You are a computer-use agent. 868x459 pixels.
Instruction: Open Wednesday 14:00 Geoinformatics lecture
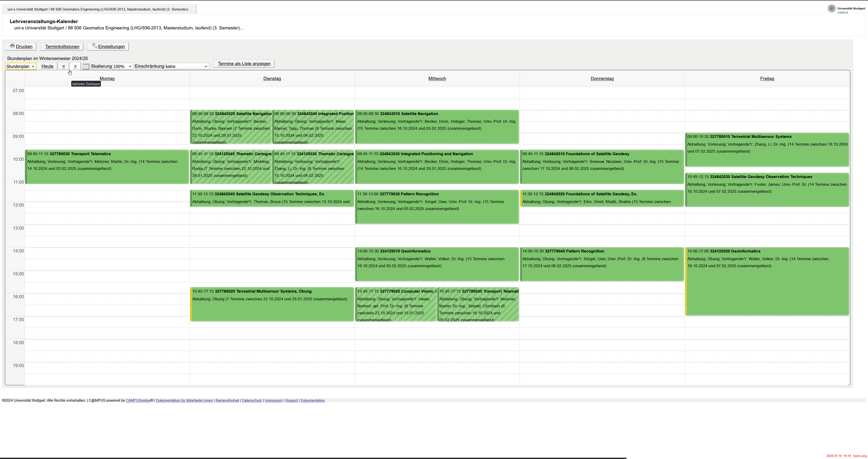(x=437, y=264)
